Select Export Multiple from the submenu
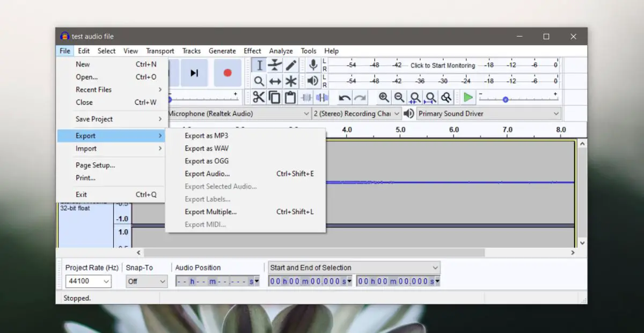Screen dimensions: 644x333 [x=210, y=212]
